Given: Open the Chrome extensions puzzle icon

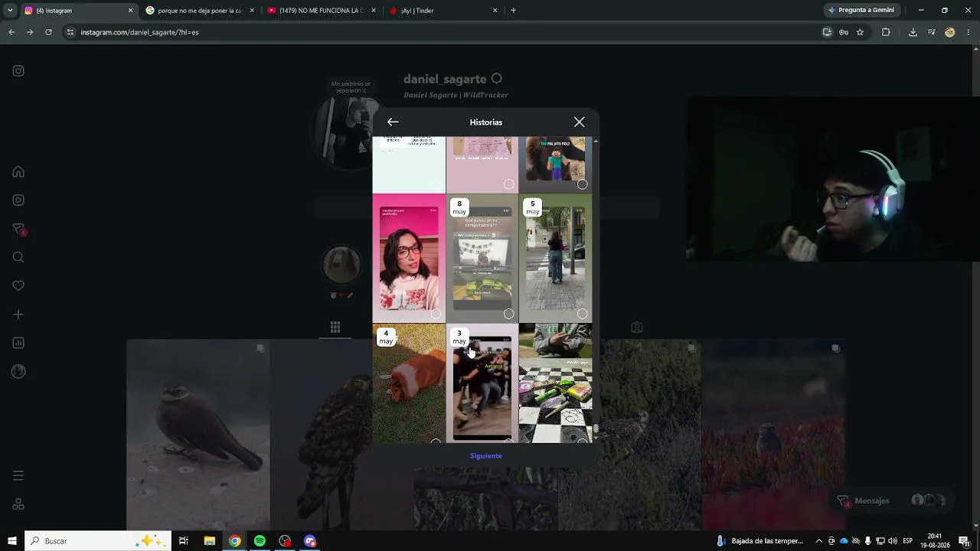Looking at the screenshot, I should click(x=886, y=32).
